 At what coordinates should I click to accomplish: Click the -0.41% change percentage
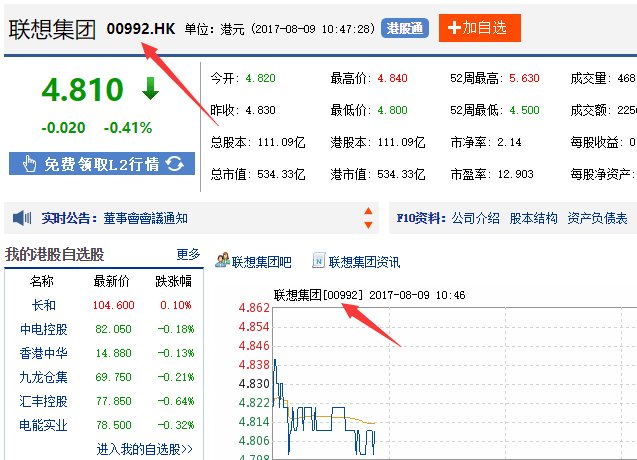[x=128, y=128]
